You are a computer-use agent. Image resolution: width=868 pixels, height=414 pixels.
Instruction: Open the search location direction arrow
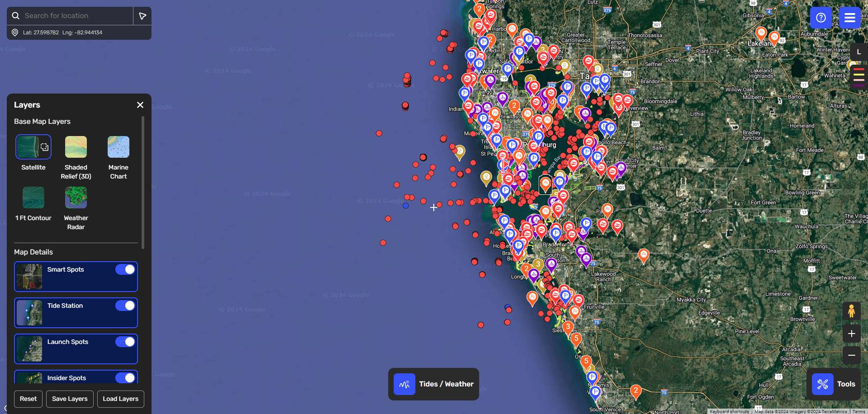click(x=142, y=15)
